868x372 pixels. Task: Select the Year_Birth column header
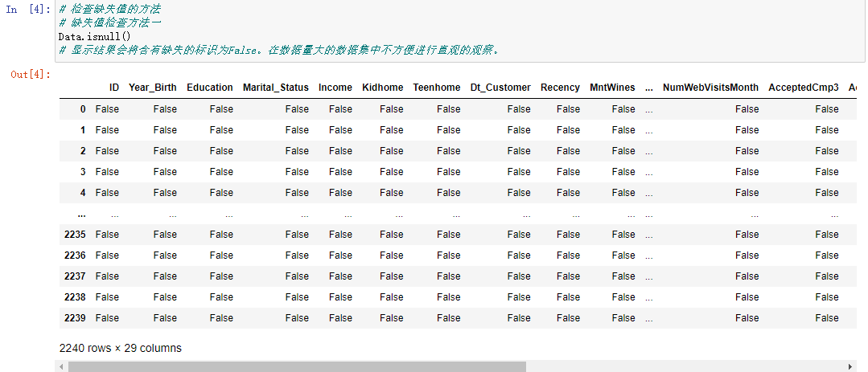[x=153, y=88]
